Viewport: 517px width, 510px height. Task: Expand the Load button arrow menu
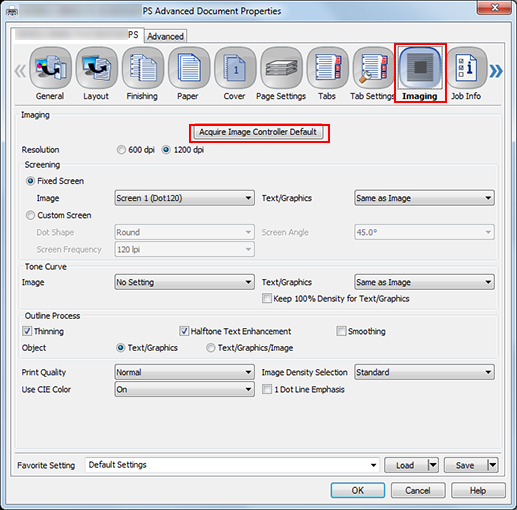coord(432,465)
